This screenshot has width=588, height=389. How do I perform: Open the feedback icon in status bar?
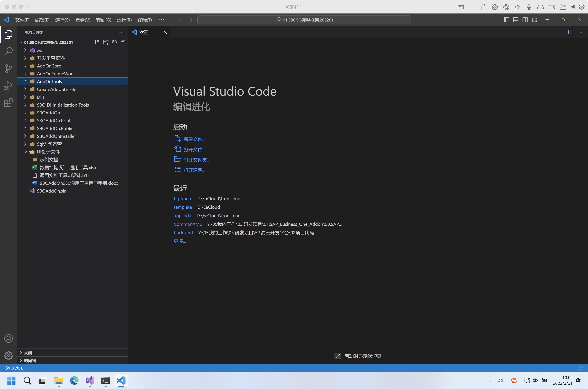(580, 368)
